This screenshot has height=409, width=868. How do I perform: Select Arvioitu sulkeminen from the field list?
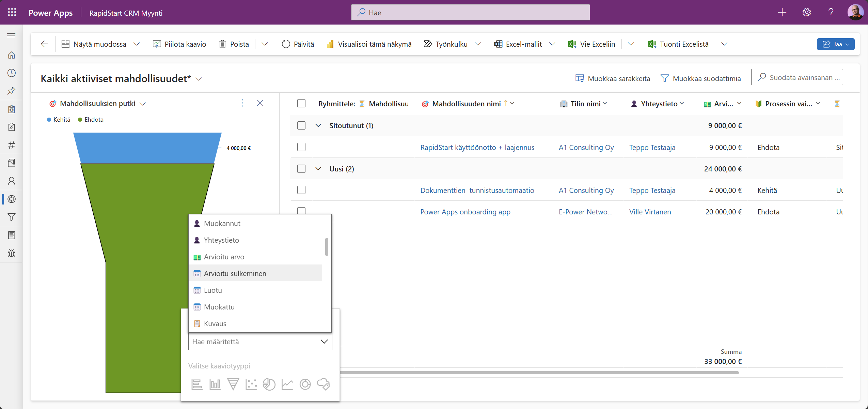(x=235, y=273)
